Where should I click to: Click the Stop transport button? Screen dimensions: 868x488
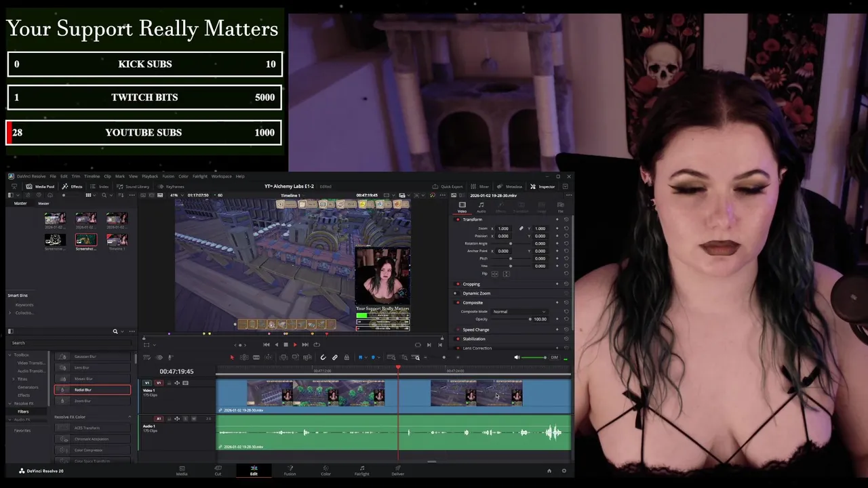coord(285,344)
